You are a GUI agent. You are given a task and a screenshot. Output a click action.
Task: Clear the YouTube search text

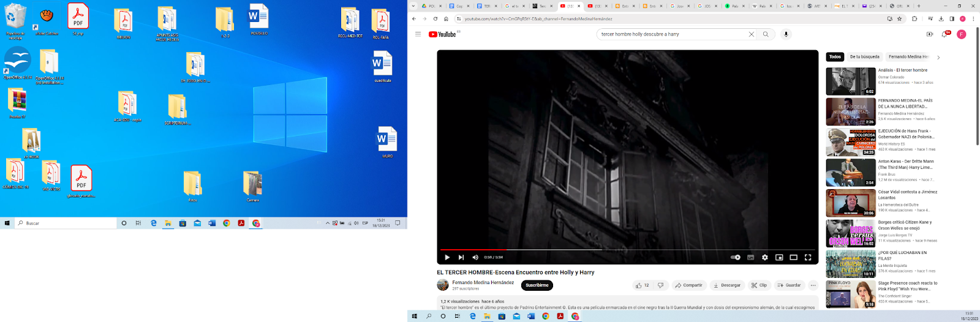[752, 34]
